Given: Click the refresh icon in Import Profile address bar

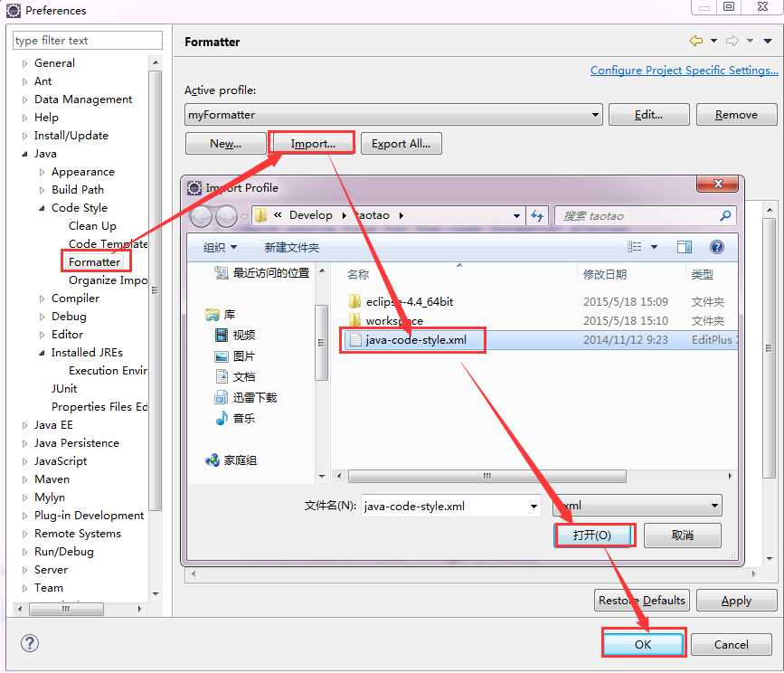Looking at the screenshot, I should [537, 215].
